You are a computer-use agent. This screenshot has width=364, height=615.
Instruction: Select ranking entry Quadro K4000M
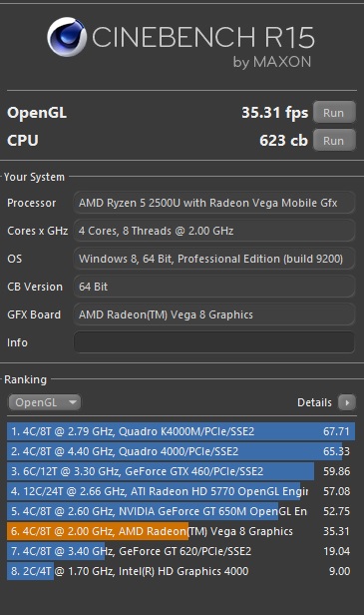click(x=182, y=431)
